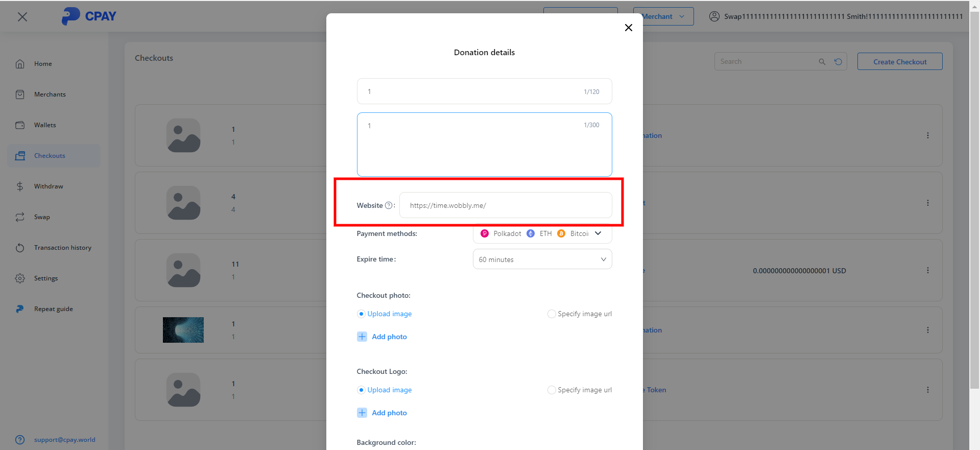Select Upload image for Checkout photo
This screenshot has height=450, width=980.
coord(361,314)
